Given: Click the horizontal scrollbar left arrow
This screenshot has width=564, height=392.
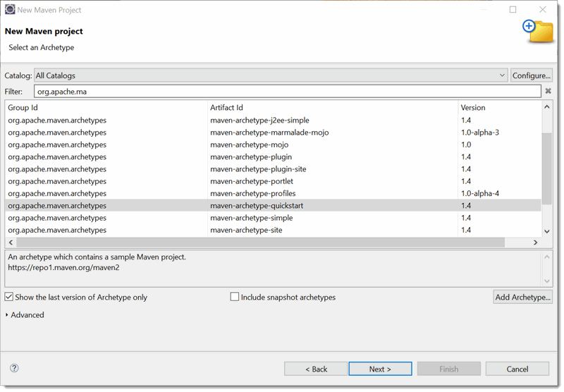Looking at the screenshot, I should (11, 243).
